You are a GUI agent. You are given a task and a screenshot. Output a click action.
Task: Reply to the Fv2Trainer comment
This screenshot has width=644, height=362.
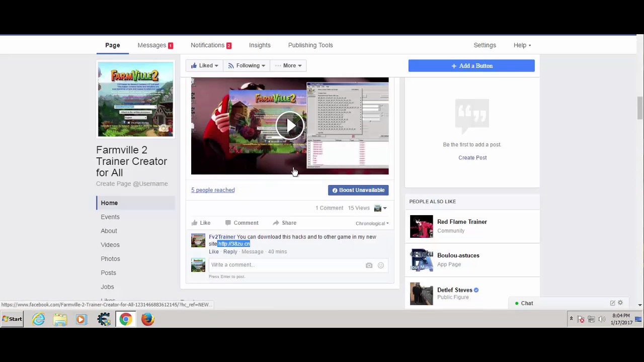tap(230, 252)
